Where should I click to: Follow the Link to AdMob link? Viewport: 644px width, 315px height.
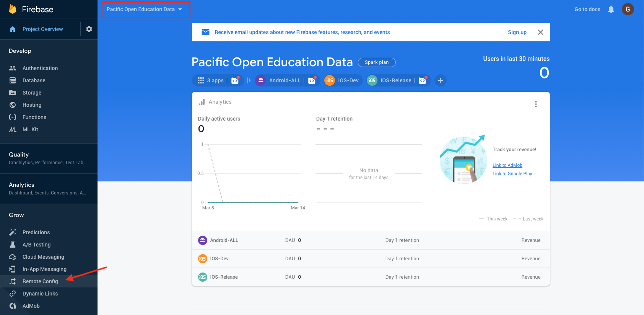pyautogui.click(x=507, y=165)
